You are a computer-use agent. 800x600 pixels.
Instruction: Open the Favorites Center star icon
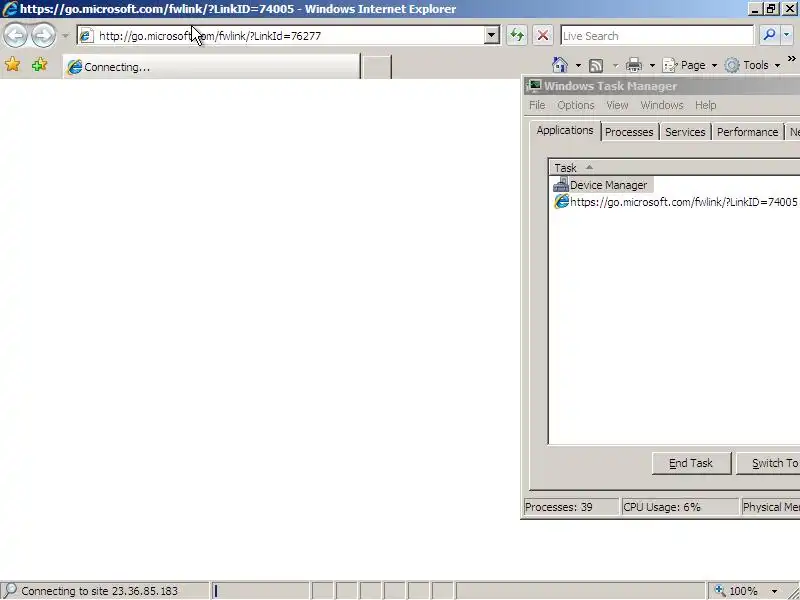[12, 65]
